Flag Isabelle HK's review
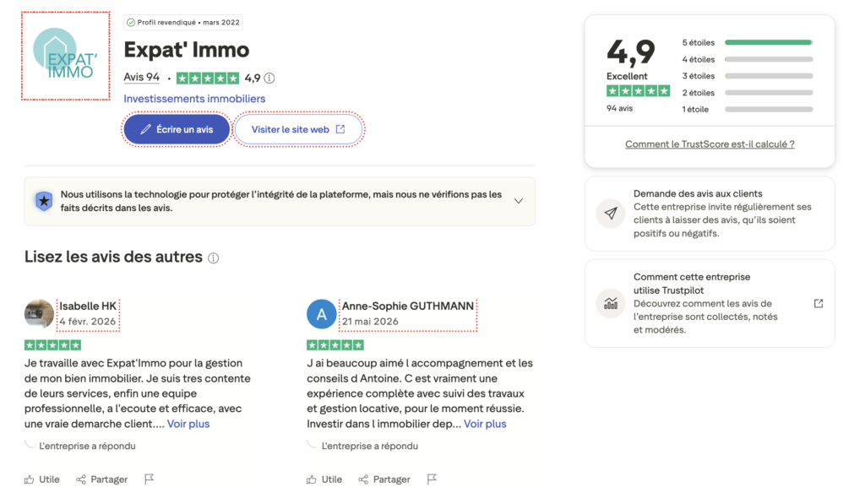This screenshot has width=865, height=504. tap(149, 480)
